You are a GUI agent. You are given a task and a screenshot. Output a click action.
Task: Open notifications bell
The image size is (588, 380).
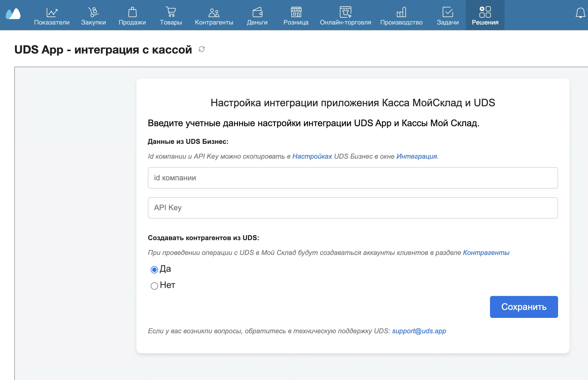point(580,13)
